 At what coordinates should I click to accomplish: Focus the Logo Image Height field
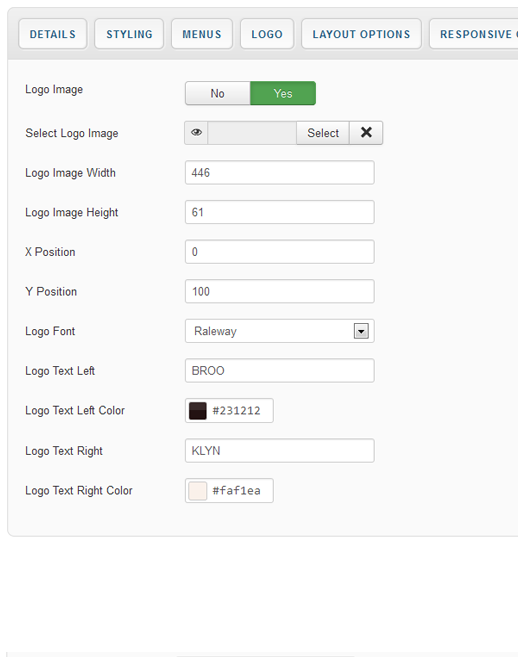click(x=280, y=212)
